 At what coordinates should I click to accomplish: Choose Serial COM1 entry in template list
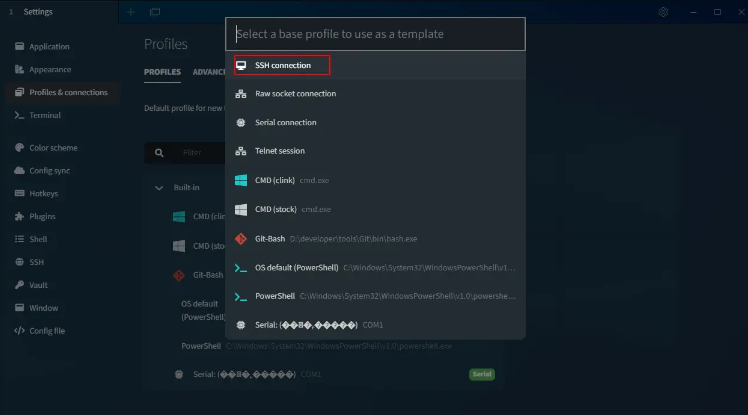click(x=375, y=325)
